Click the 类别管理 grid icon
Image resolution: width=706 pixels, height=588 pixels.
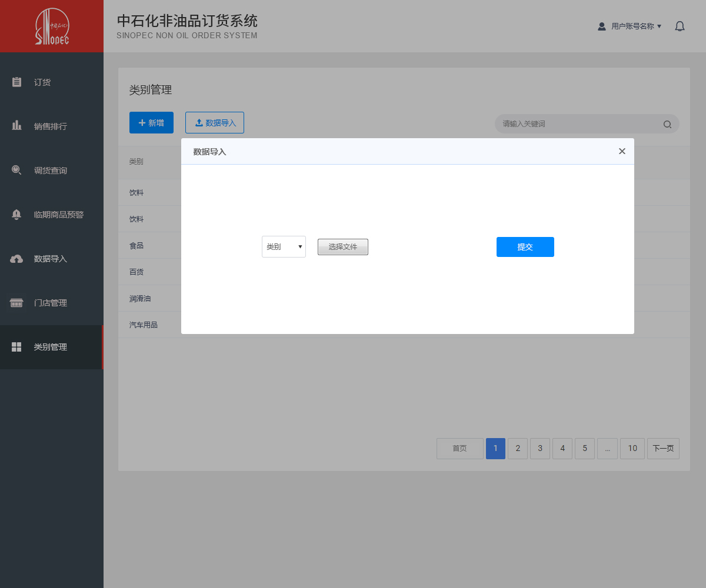pos(16,347)
